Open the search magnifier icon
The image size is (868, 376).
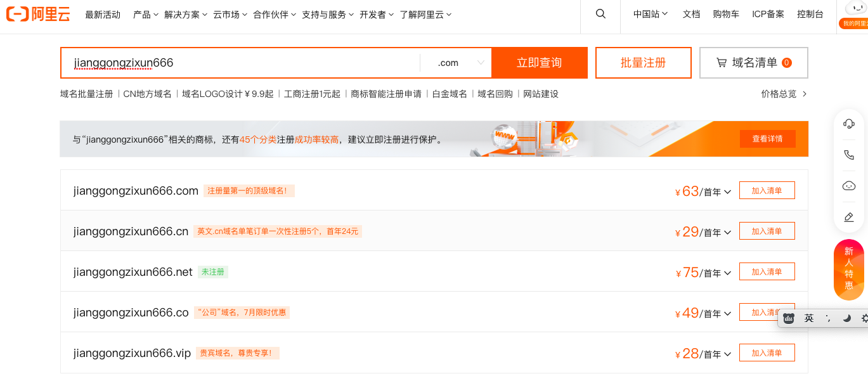pyautogui.click(x=600, y=14)
